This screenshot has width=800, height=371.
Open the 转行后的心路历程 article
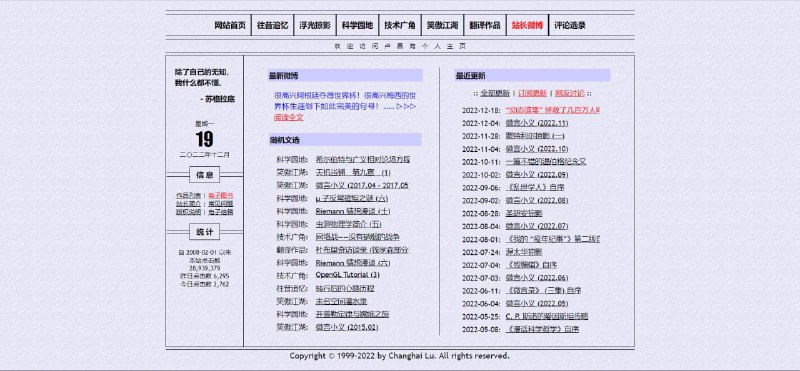345,288
